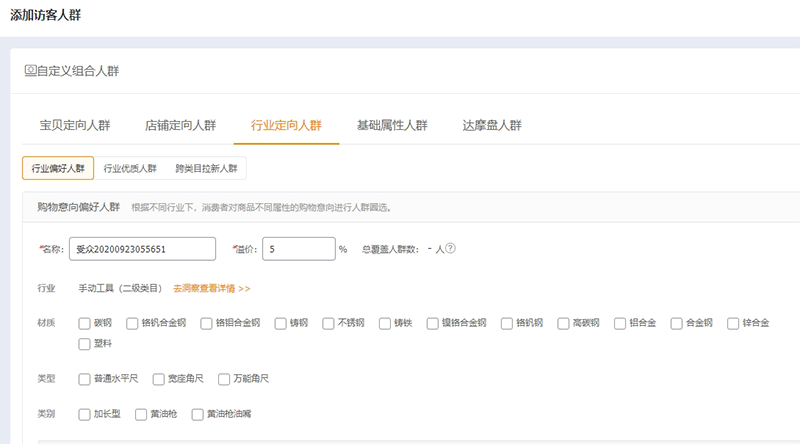
Task: Select the 锌合金 checkbox
Action: point(733,323)
